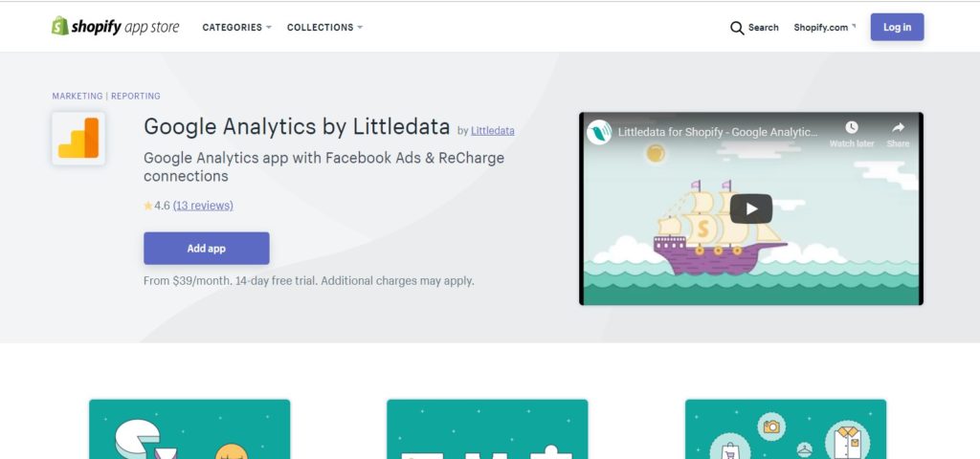Click the Log in button

[x=897, y=27]
